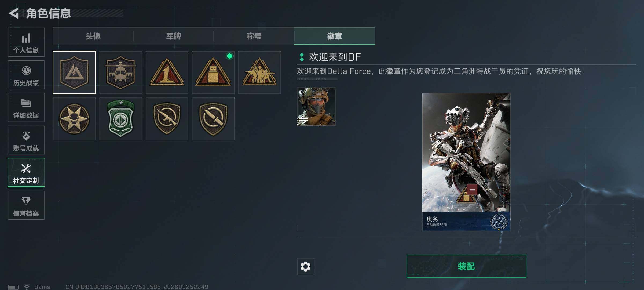Switch to the 头像 tab
Screen dimensions: 644x290
[93, 36]
